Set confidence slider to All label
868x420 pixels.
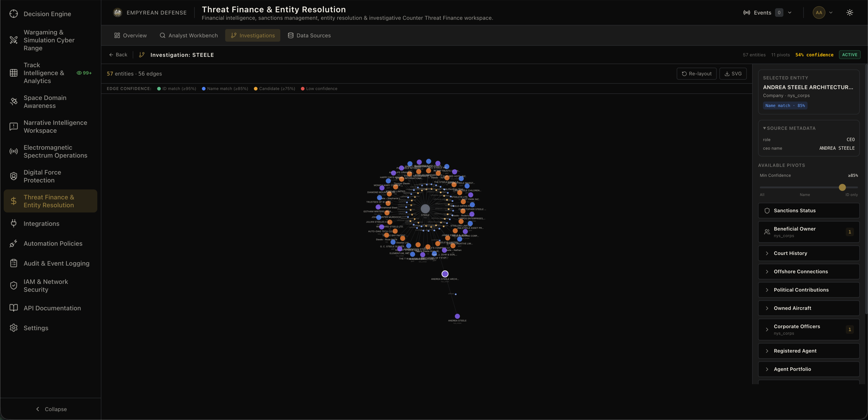coord(762,195)
